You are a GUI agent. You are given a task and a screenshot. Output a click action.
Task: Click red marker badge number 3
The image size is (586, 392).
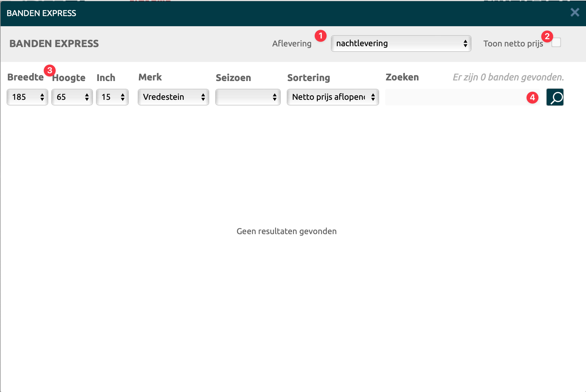(49, 71)
